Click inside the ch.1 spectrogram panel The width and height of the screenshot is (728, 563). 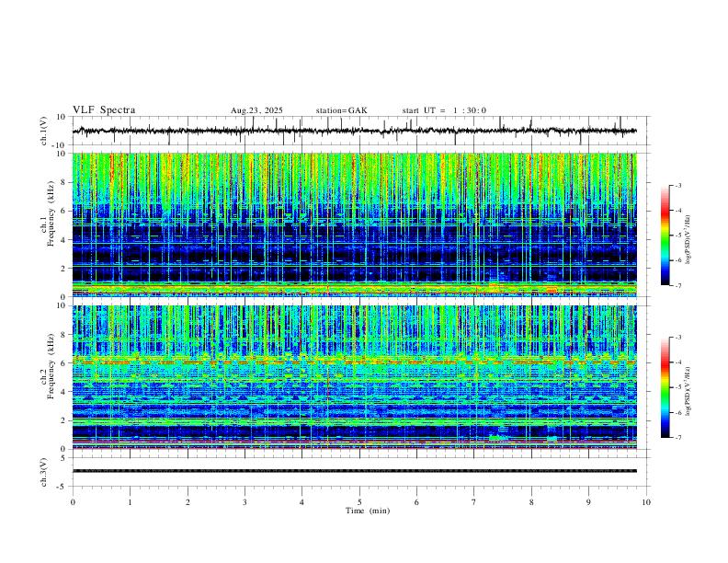tap(354, 224)
